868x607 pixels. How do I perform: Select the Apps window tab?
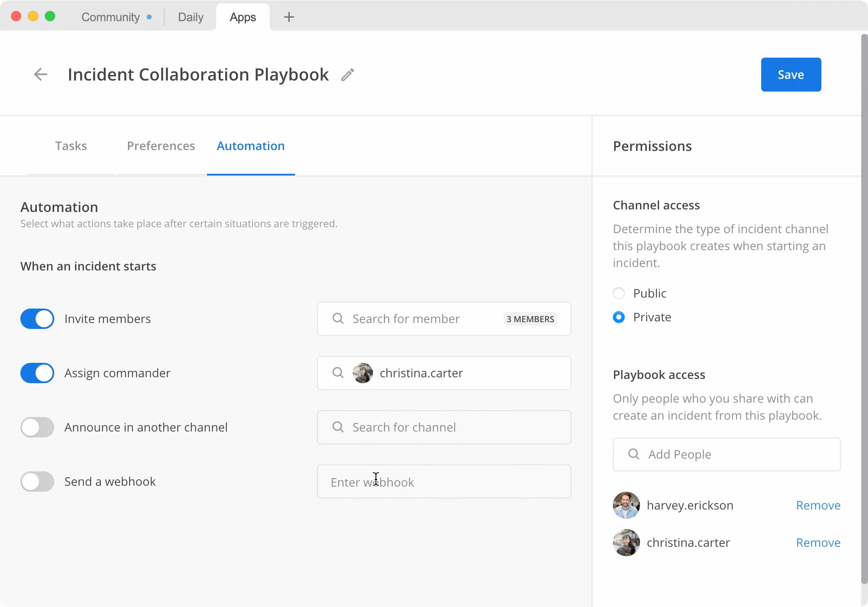click(x=243, y=17)
